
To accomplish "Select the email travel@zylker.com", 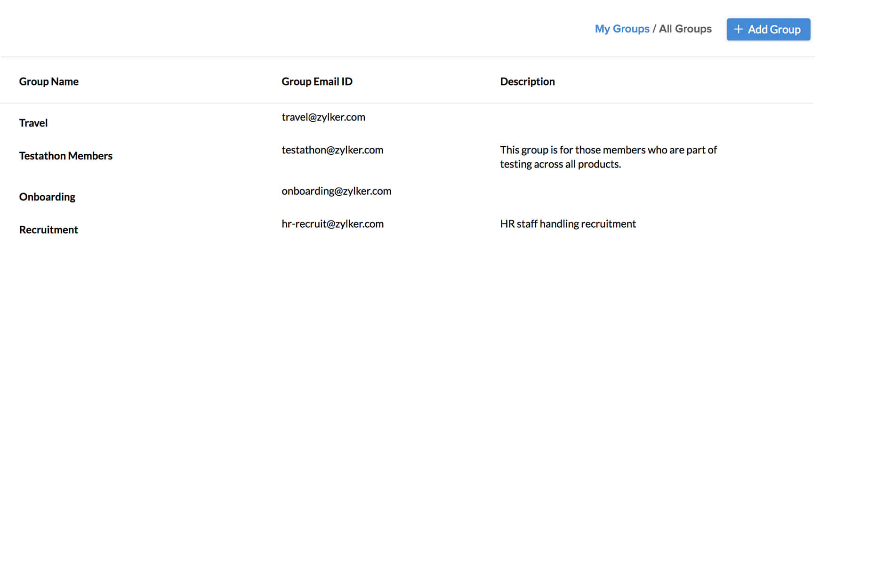I will coord(323,117).
